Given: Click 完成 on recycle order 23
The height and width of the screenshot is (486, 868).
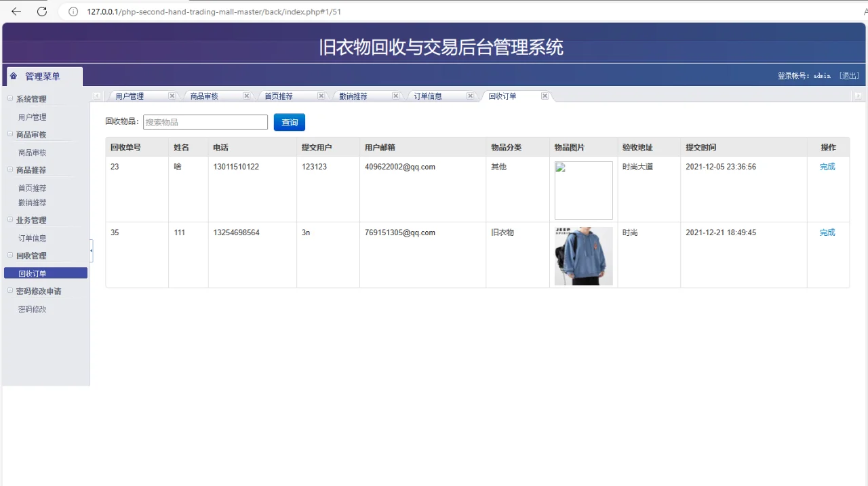Looking at the screenshot, I should (x=827, y=166).
